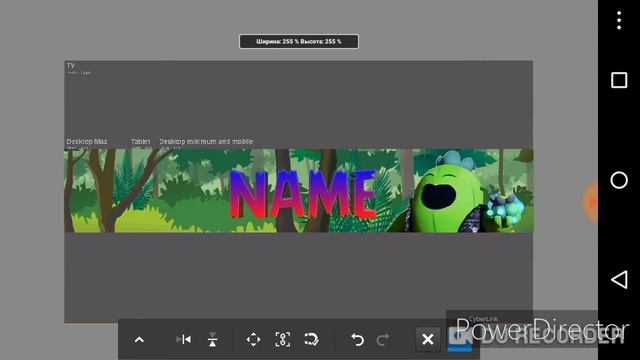Tap the width and height percentage readout
The image size is (640, 360).
pyautogui.click(x=299, y=41)
